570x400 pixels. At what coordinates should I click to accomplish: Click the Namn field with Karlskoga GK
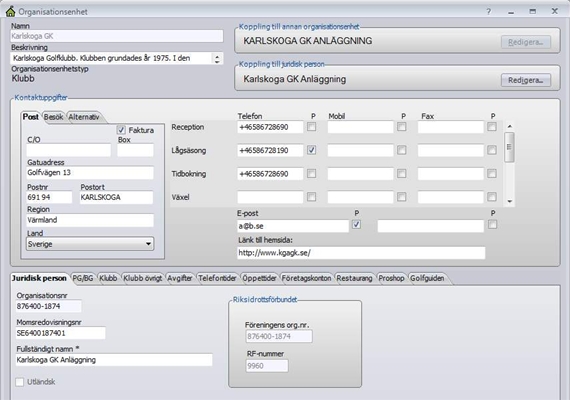coord(117,36)
